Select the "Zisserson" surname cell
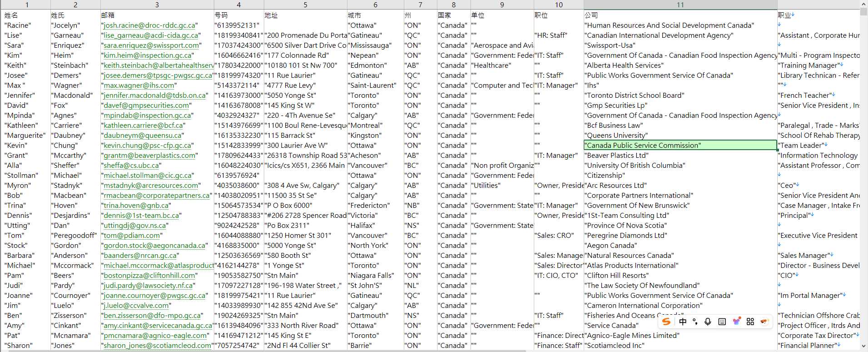The height and width of the screenshot is (352, 868). 75,316
